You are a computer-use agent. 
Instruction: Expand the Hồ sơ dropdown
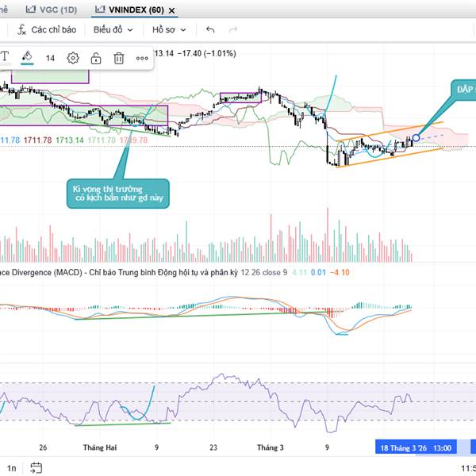(x=169, y=29)
